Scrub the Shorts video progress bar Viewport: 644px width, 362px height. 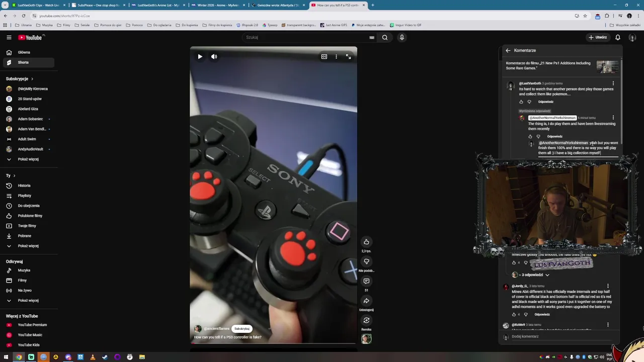274,344
